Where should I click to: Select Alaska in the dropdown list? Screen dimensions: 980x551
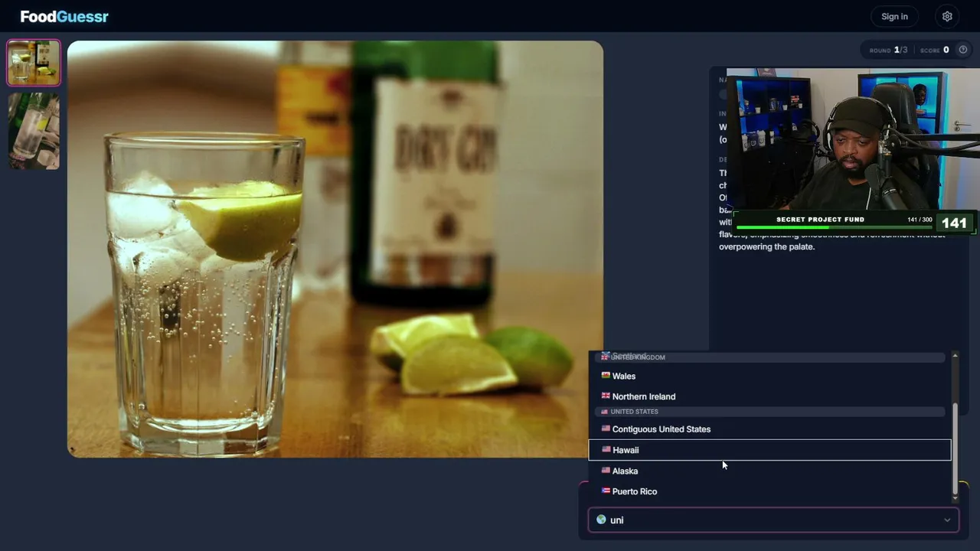pos(770,471)
